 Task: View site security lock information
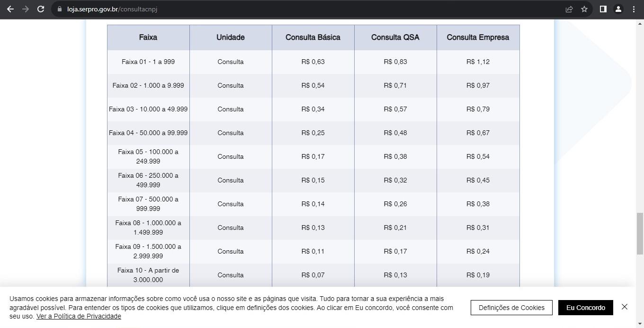(60, 9)
